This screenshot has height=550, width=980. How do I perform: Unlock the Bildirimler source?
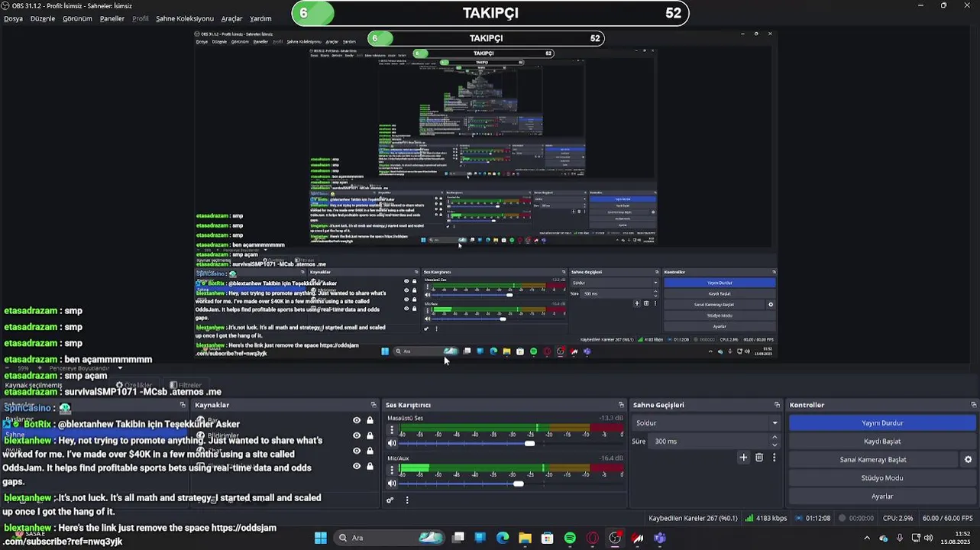[370, 435]
